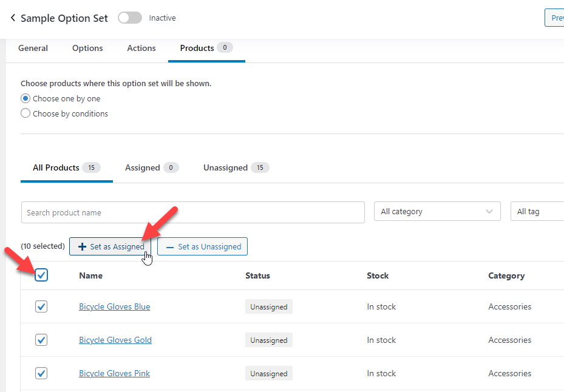This screenshot has width=564, height=392.
Task: Toggle the Inactive status switch
Action: (x=130, y=18)
